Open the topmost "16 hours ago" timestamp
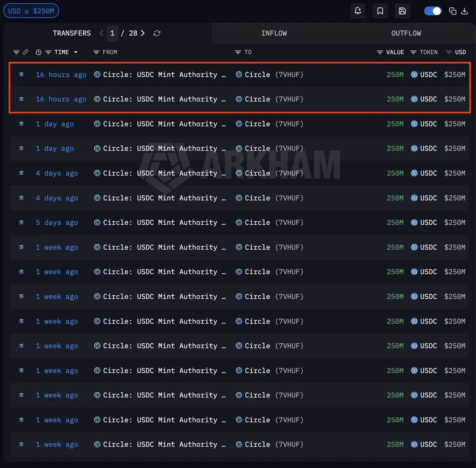The image size is (476, 468). [x=61, y=75]
